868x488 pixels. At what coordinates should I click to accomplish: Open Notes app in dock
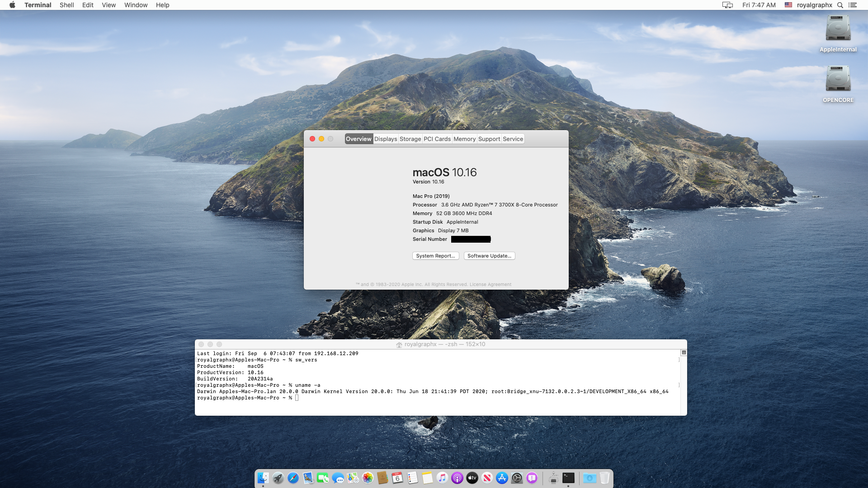point(427,478)
